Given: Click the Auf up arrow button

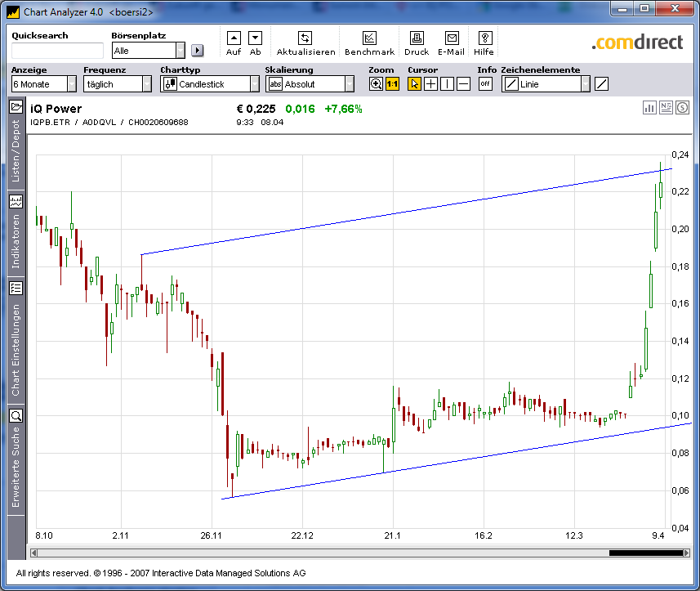Looking at the screenshot, I should pos(234,38).
